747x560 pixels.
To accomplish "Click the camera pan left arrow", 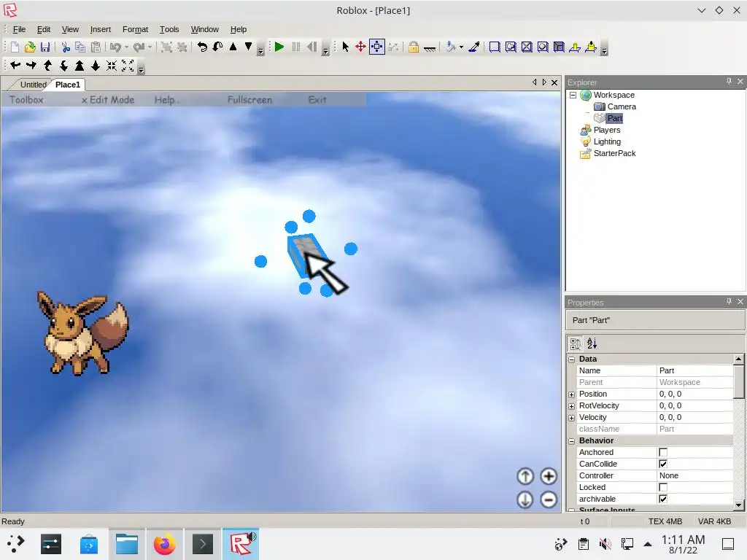I will tap(15, 65).
